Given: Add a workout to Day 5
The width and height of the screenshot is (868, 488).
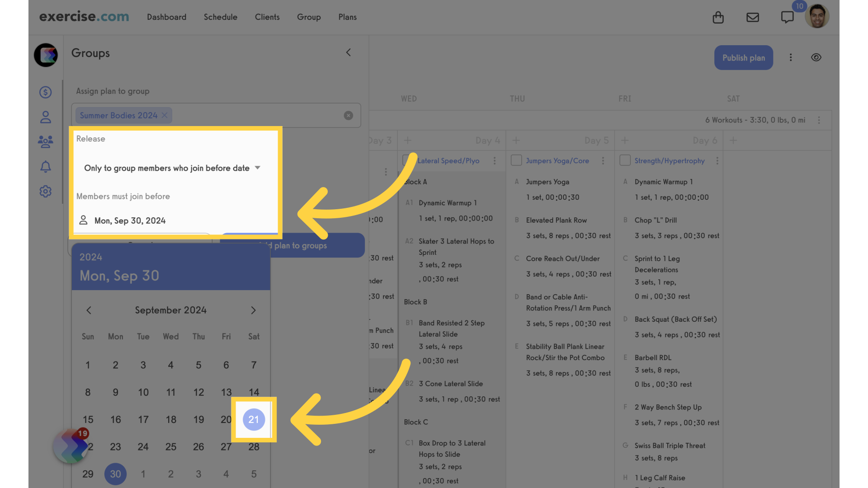Looking at the screenshot, I should click(516, 140).
